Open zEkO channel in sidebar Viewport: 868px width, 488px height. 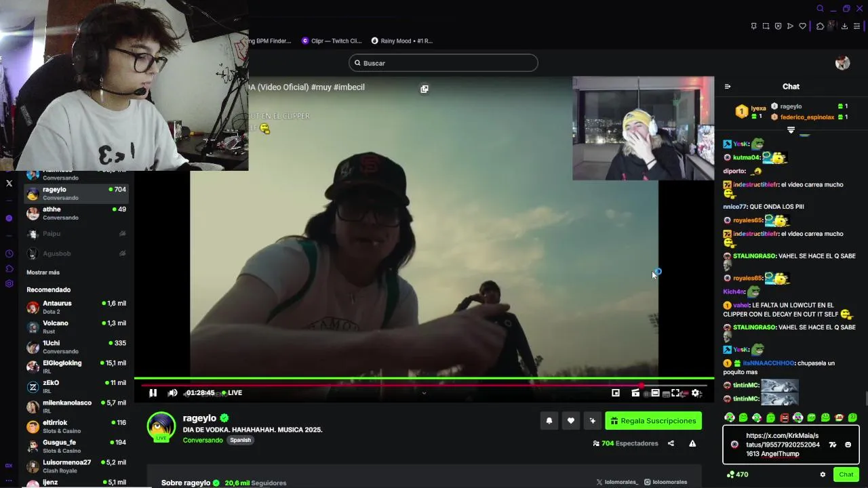[x=76, y=387]
